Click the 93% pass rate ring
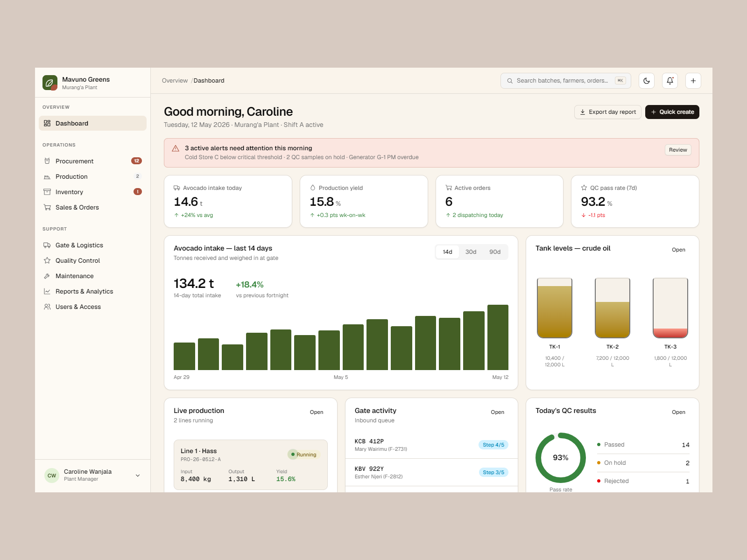 [561, 458]
